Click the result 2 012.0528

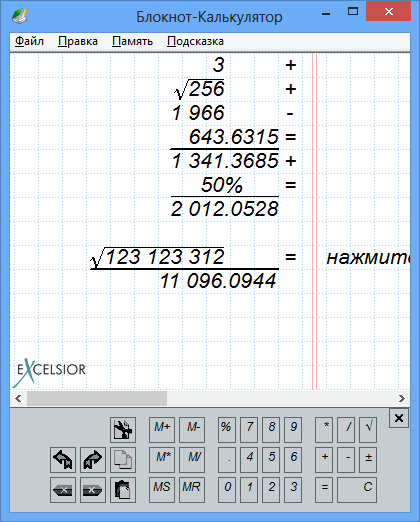pos(224,209)
